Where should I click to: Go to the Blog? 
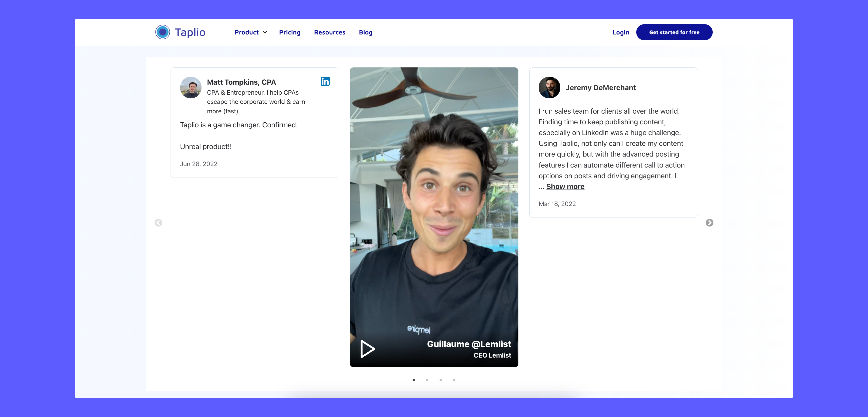tap(366, 32)
